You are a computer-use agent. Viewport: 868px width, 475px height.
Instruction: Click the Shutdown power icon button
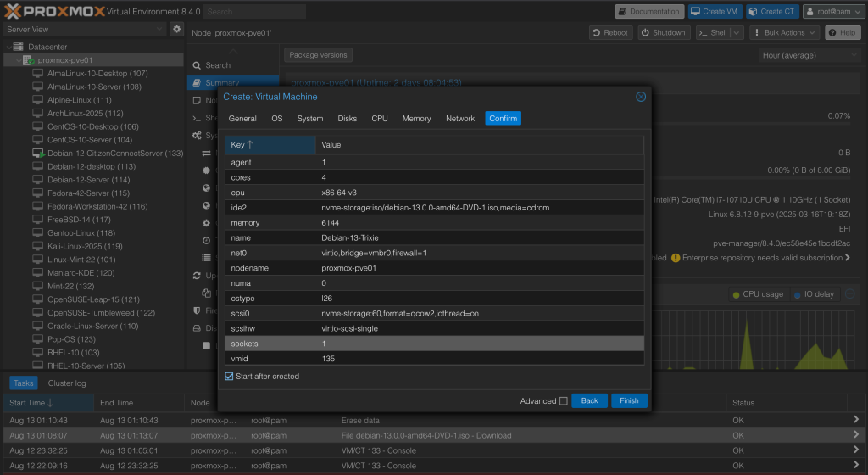pyautogui.click(x=645, y=33)
